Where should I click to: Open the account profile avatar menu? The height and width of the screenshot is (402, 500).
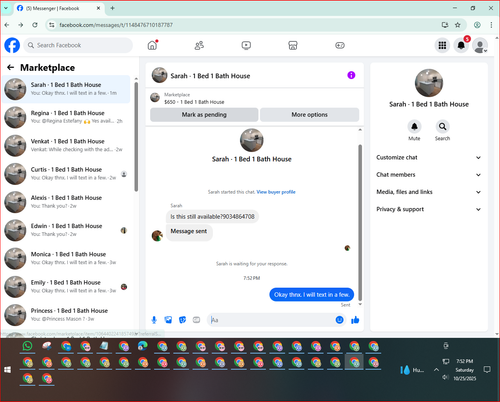tap(480, 45)
